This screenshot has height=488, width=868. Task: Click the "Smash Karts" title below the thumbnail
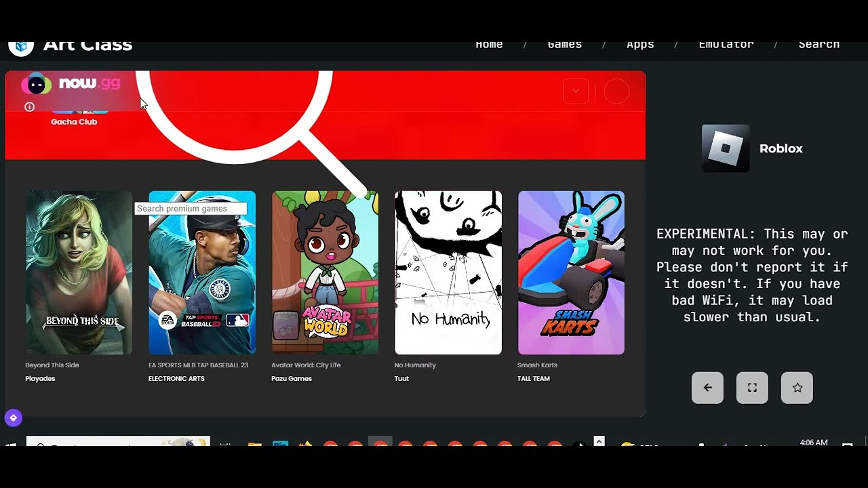tap(537, 365)
